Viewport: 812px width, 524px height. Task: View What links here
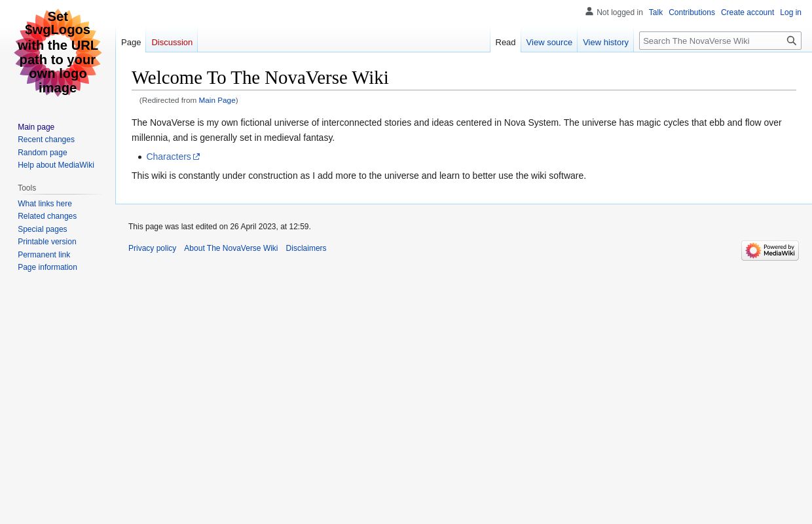45,204
